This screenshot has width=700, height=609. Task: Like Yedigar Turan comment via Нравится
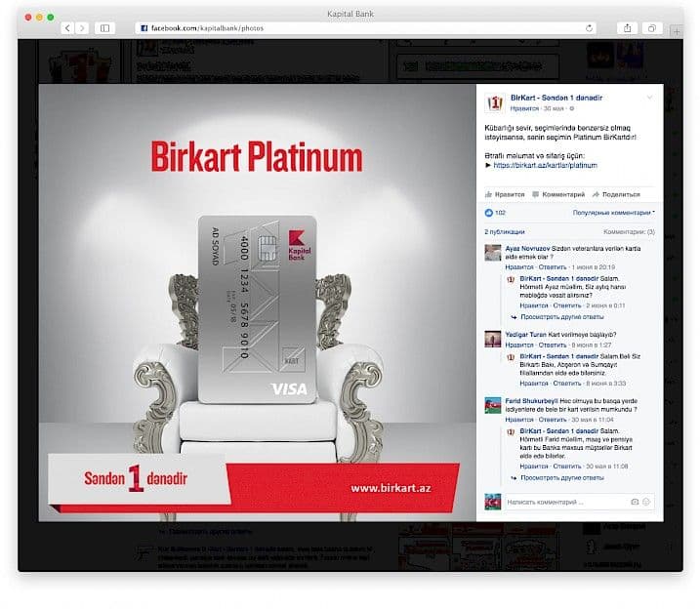coord(519,345)
